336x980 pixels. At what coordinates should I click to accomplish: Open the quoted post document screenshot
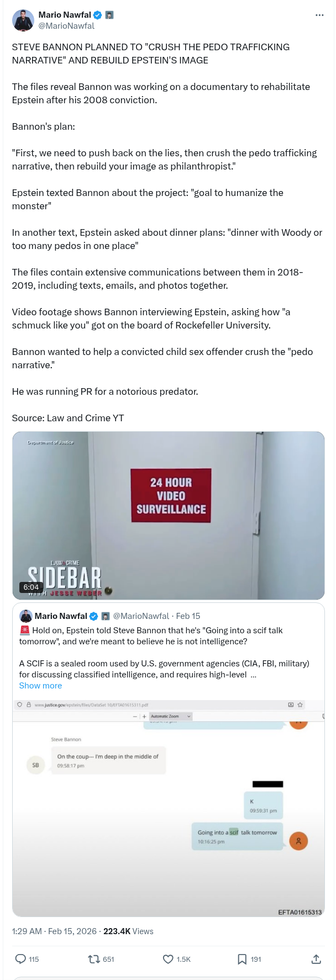pyautogui.click(x=169, y=806)
